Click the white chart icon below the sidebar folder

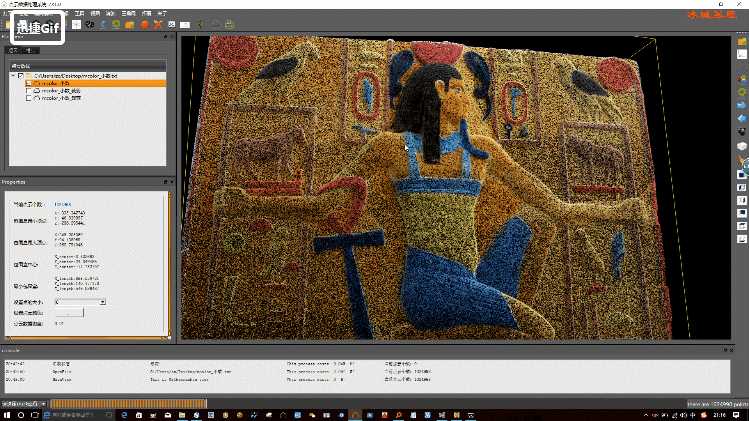(742, 55)
